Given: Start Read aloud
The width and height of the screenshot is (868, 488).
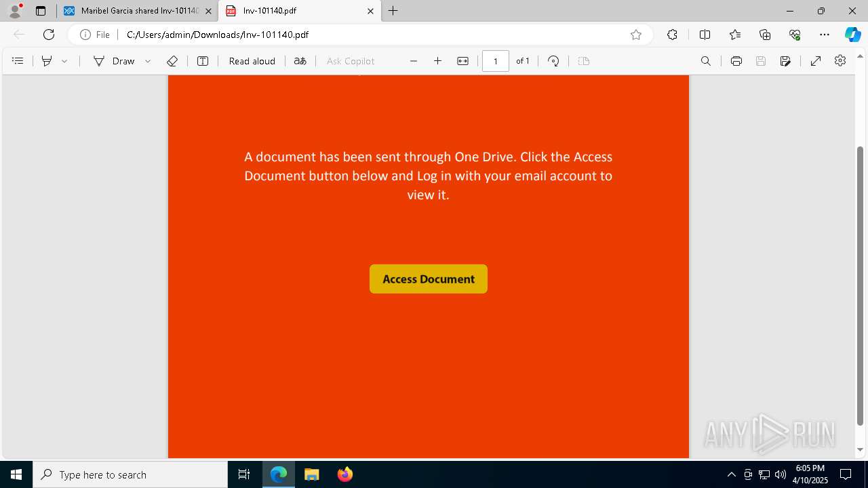Looking at the screenshot, I should [252, 61].
